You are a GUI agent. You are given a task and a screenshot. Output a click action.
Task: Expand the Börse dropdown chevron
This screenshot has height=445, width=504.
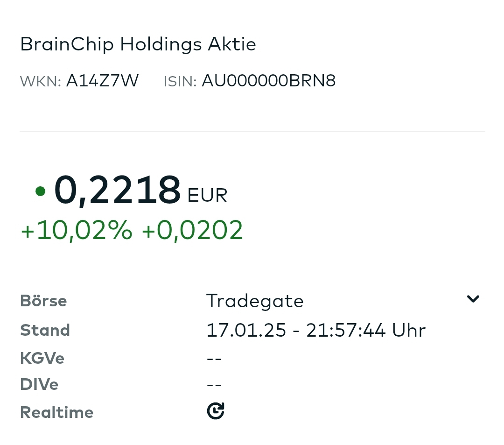coord(473,299)
